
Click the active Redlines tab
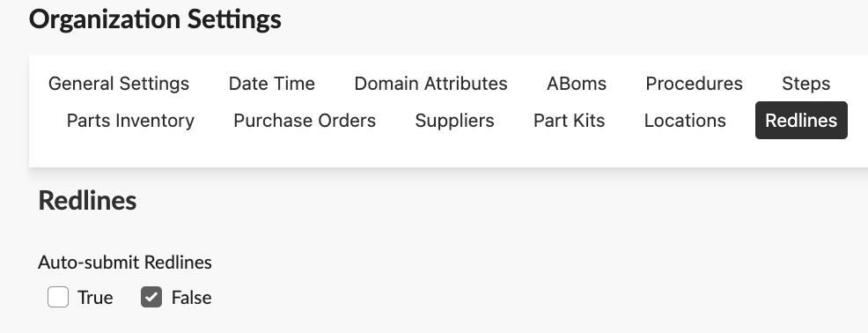pos(801,120)
